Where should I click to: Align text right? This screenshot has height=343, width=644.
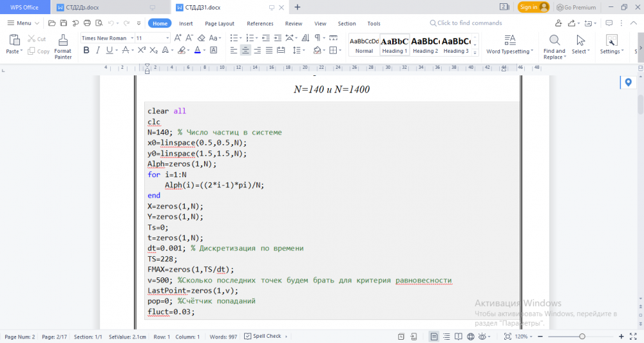[258, 50]
